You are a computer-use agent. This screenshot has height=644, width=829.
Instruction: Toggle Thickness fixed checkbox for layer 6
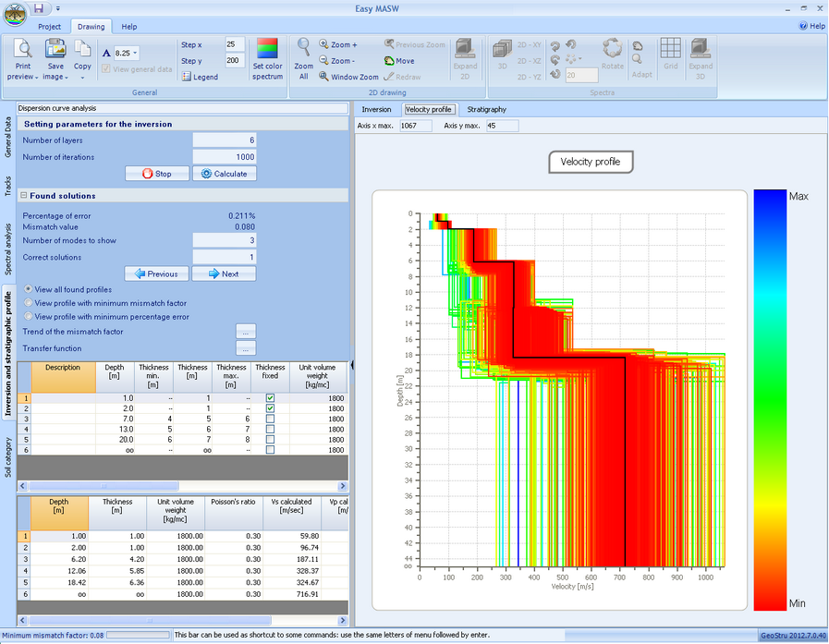pyautogui.click(x=270, y=450)
